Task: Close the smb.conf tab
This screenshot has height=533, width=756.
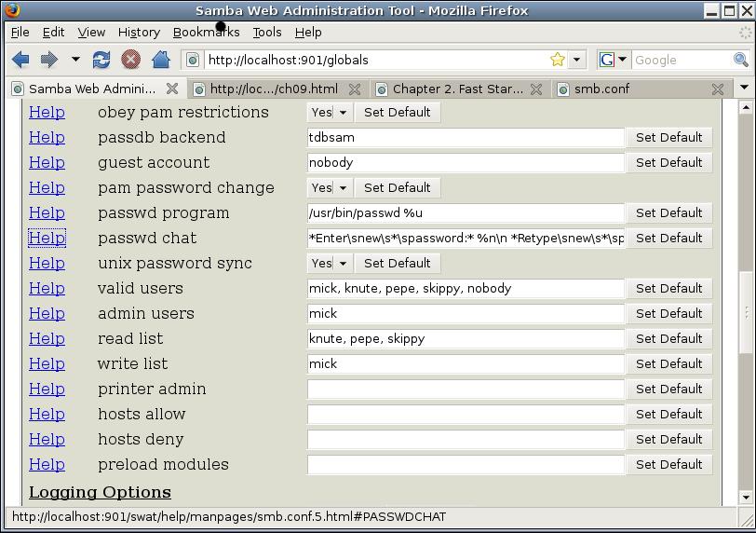Action: (x=717, y=89)
